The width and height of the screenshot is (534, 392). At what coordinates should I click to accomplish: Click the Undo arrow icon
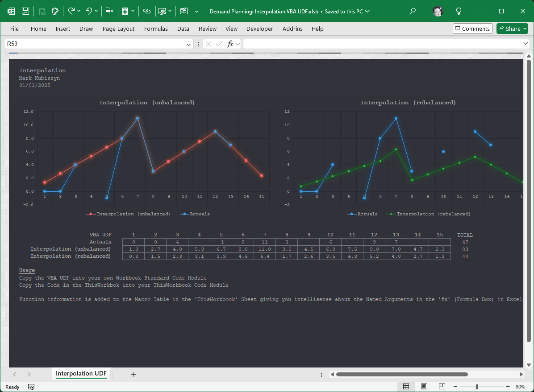pos(88,11)
